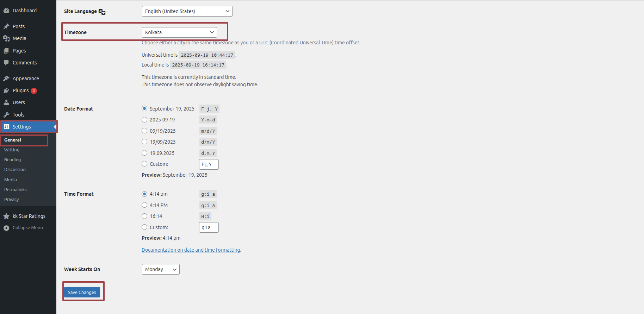The image size is (644, 314).
Task: Open documentation on date and time formatting
Action: coord(191,250)
